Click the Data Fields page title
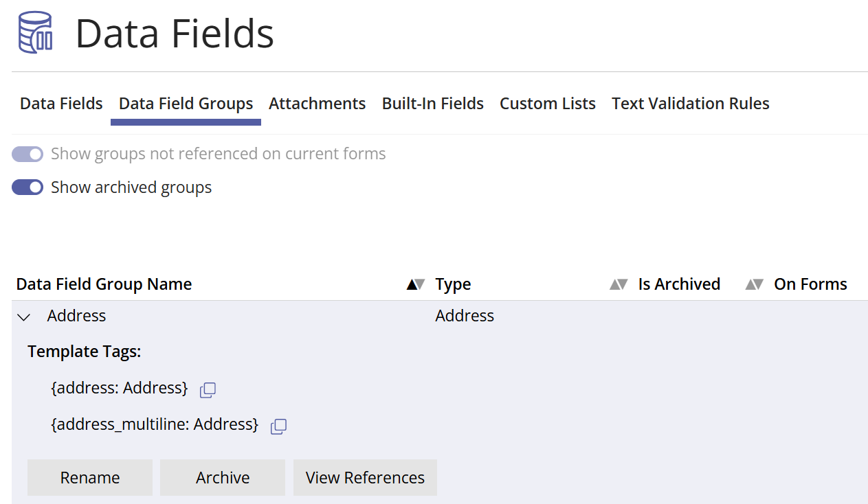This screenshot has height=504, width=868. (x=175, y=33)
